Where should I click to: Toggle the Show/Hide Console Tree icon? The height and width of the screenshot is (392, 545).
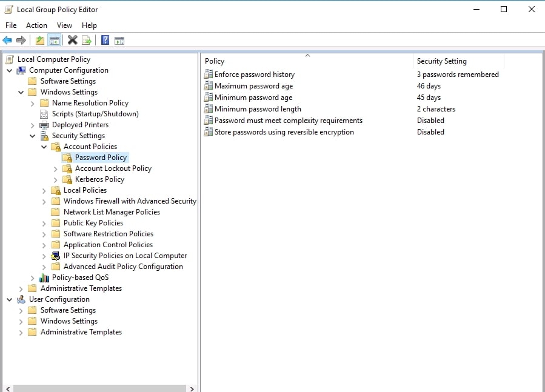[x=54, y=40]
